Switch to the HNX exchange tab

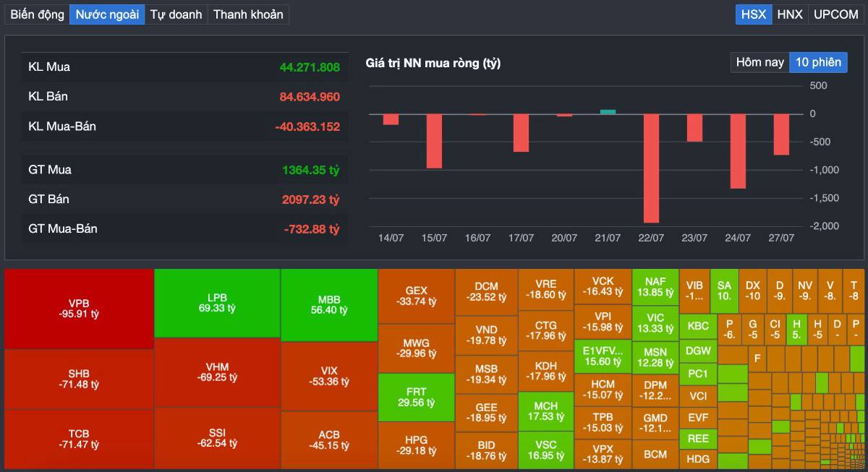[790, 14]
